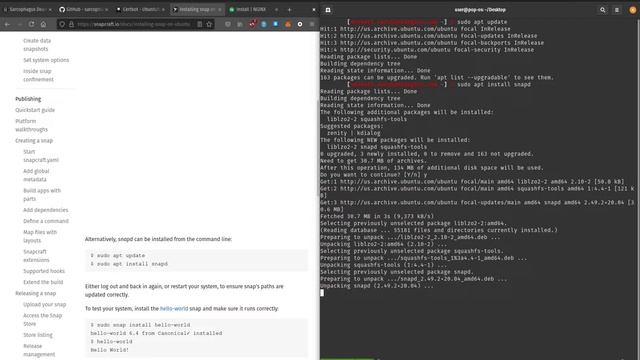Open Inside snap confinement link
This screenshot has width=640, height=360.
(38, 75)
